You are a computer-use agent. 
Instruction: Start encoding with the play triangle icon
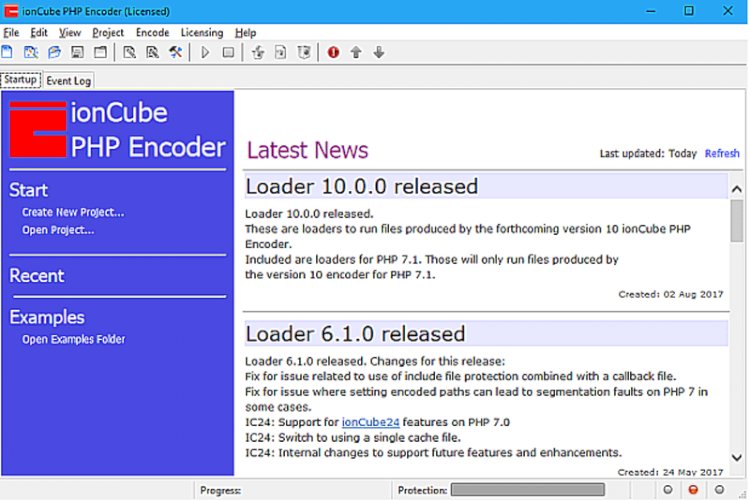[x=205, y=52]
